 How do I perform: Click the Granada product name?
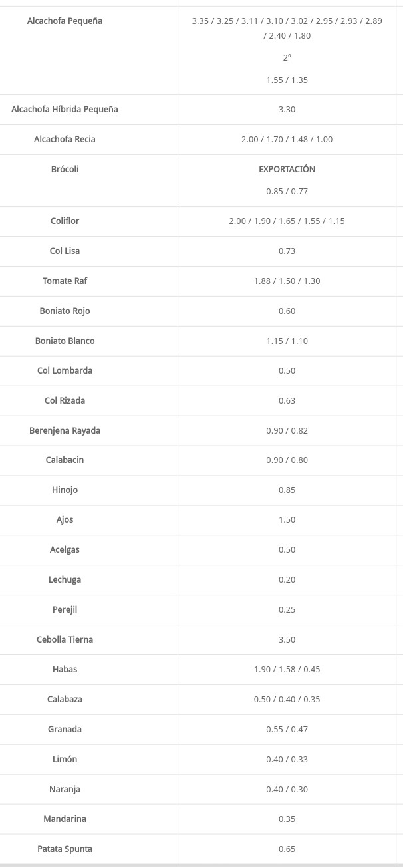pyautogui.click(x=65, y=729)
